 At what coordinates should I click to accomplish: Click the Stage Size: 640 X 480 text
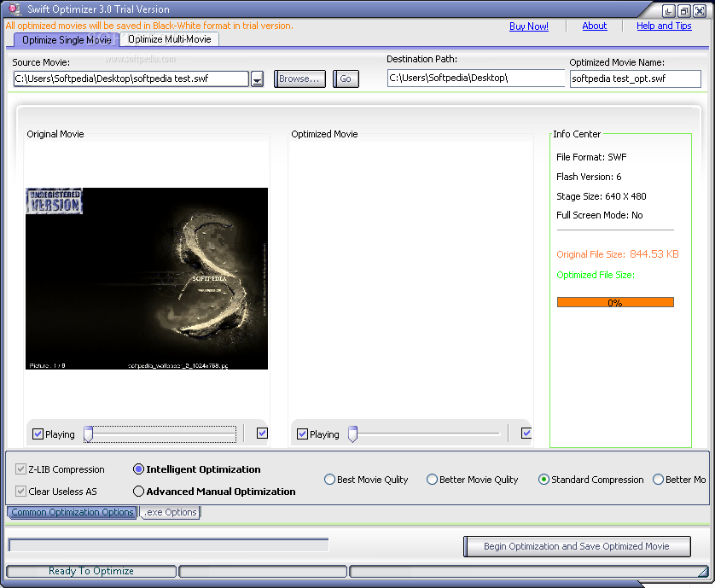(x=601, y=196)
